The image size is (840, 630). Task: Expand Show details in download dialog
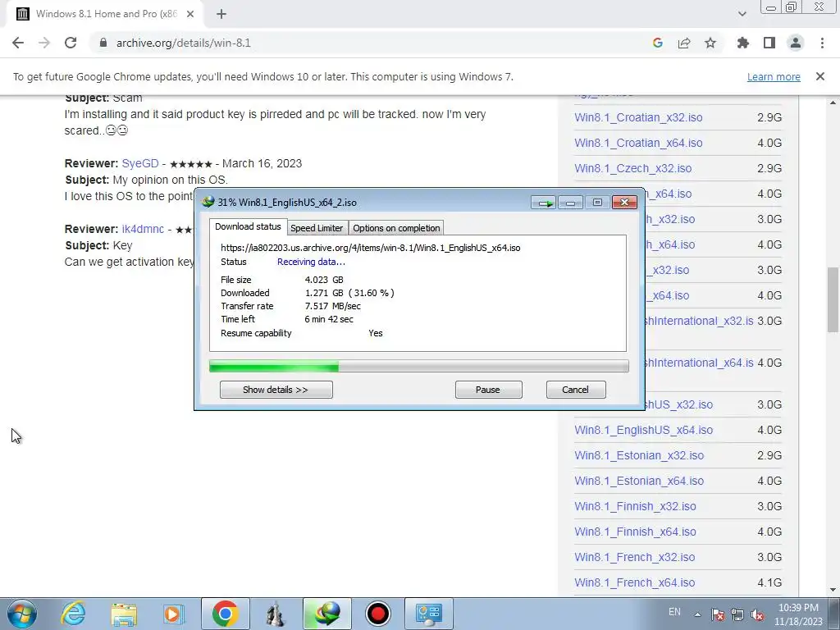point(276,390)
